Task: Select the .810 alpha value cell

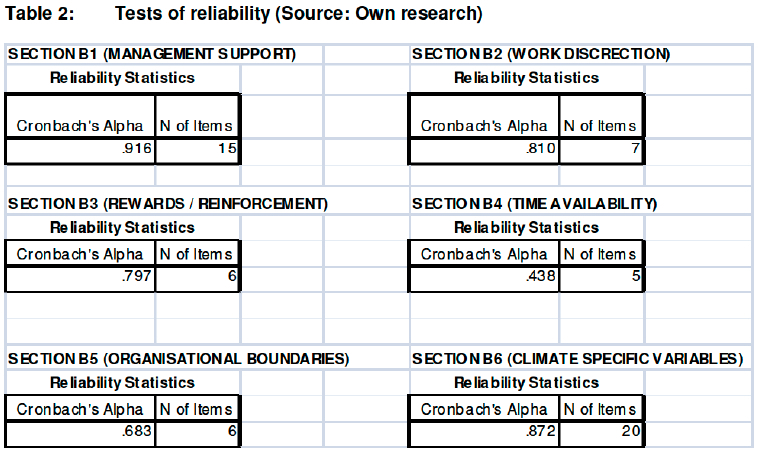Action: coord(484,150)
